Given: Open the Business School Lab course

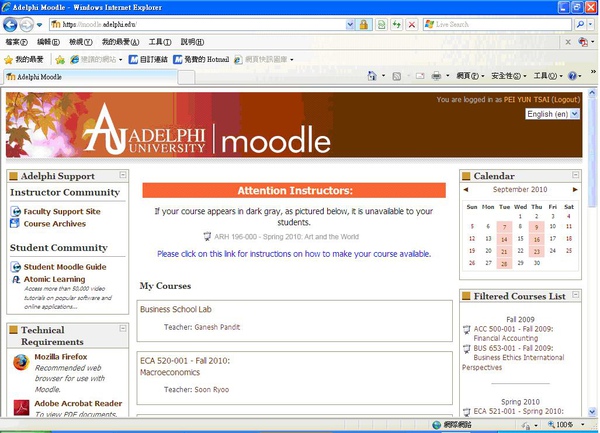Looking at the screenshot, I should [176, 309].
